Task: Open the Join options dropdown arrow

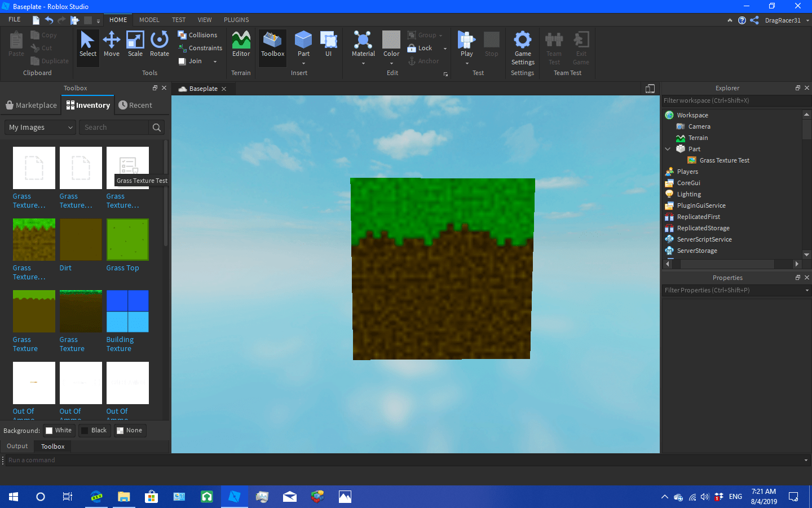Action: coord(215,62)
